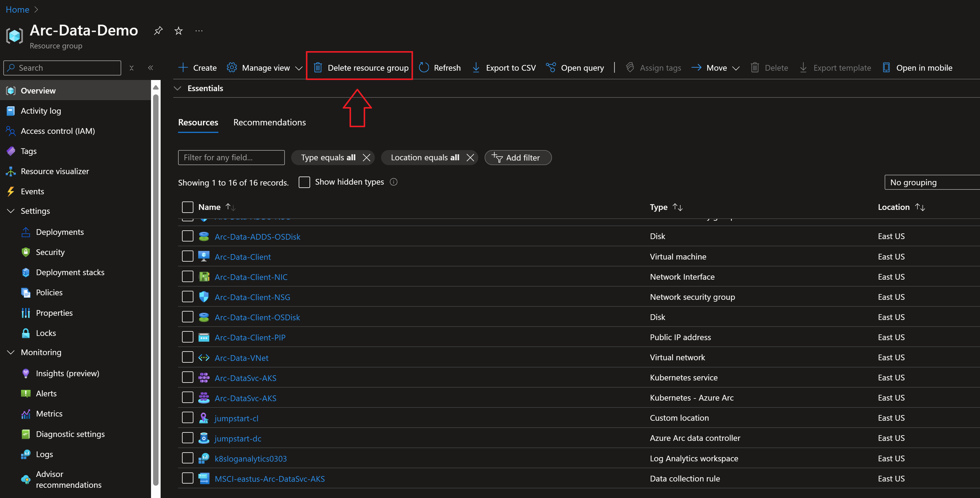Open the Move dropdown menu

(x=716, y=68)
